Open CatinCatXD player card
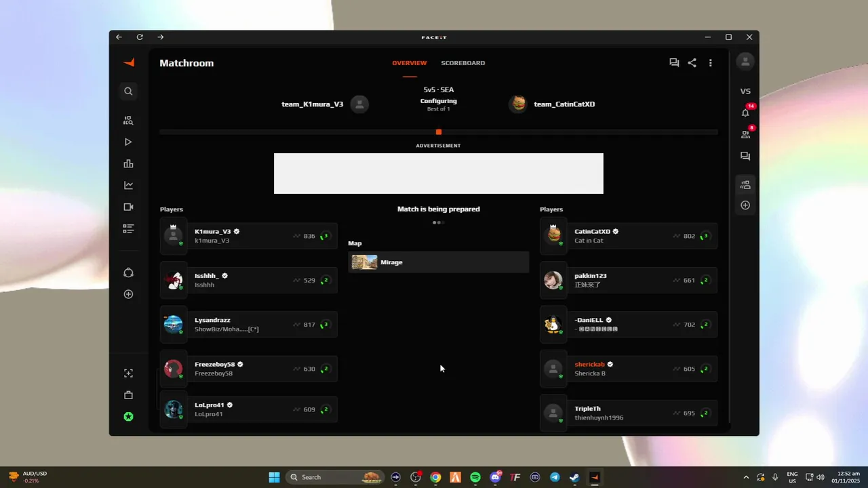This screenshot has width=868, height=488. (629, 236)
